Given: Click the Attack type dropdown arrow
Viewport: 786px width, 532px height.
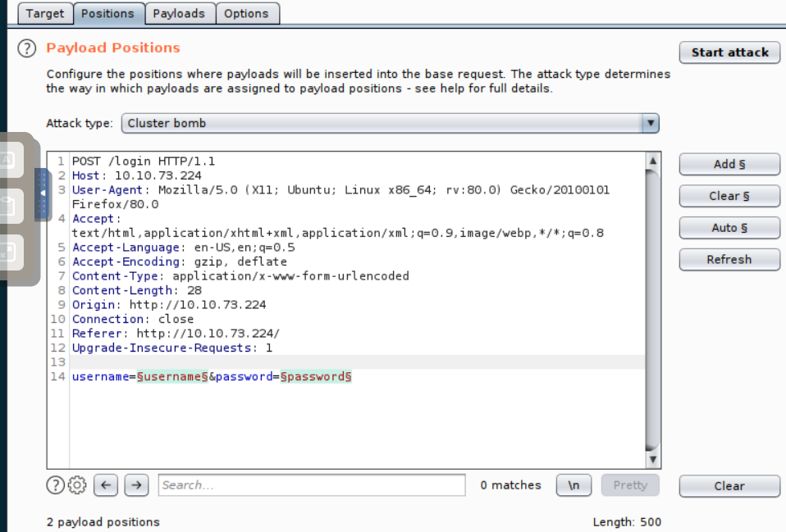Looking at the screenshot, I should 651,124.
